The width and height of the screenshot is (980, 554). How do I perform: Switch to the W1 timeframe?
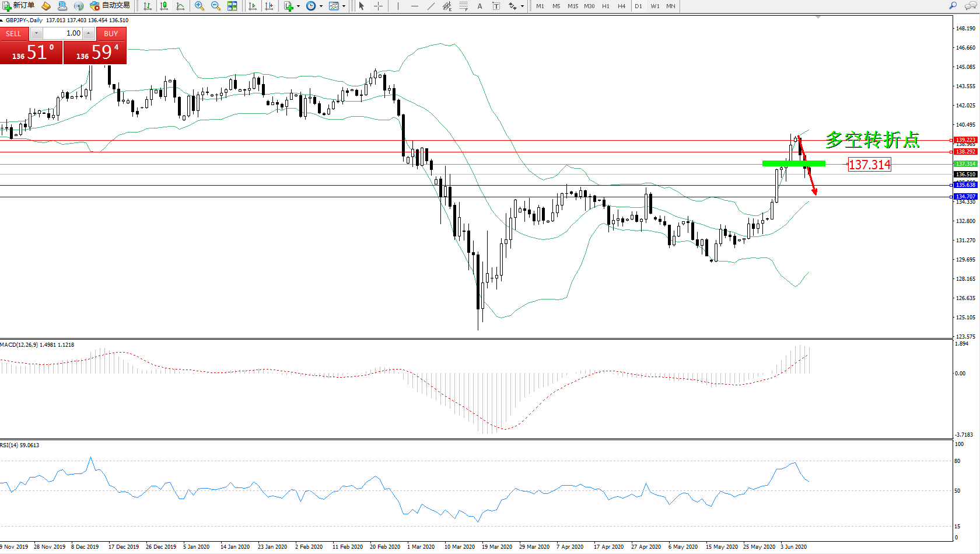[654, 6]
